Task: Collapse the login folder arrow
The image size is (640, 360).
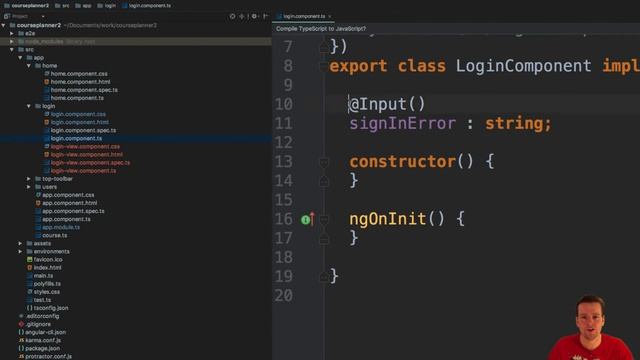Action: click(x=29, y=106)
